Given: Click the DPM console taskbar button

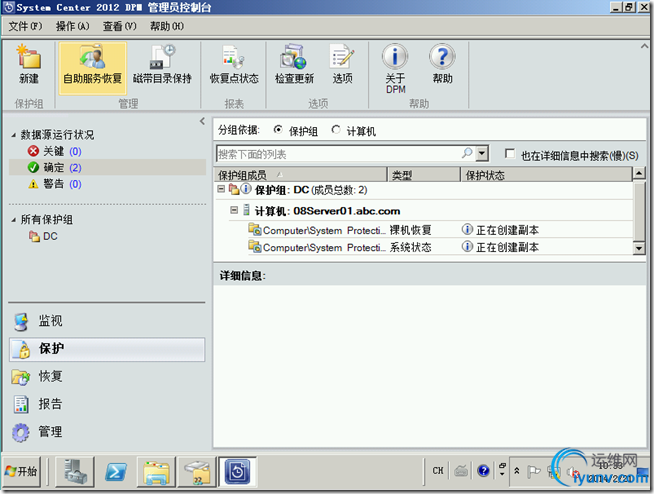Looking at the screenshot, I should [238, 471].
